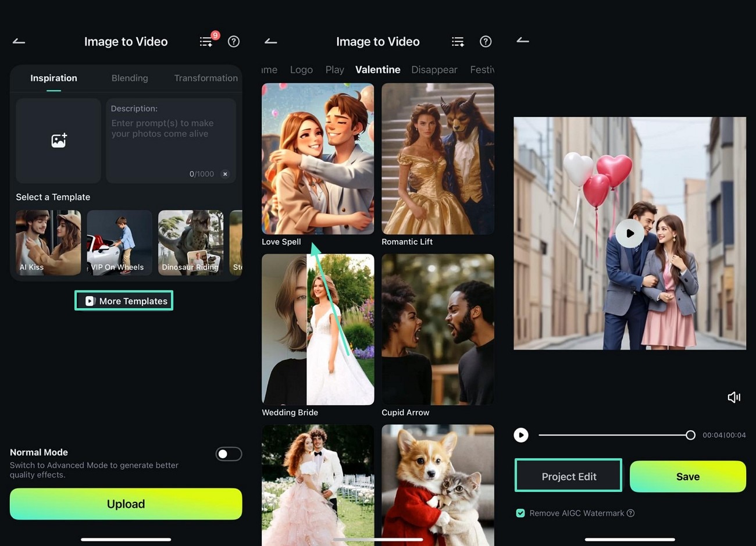Open the task queue with the 9 badge
Viewport: 756px width, 546px height.
click(x=206, y=41)
